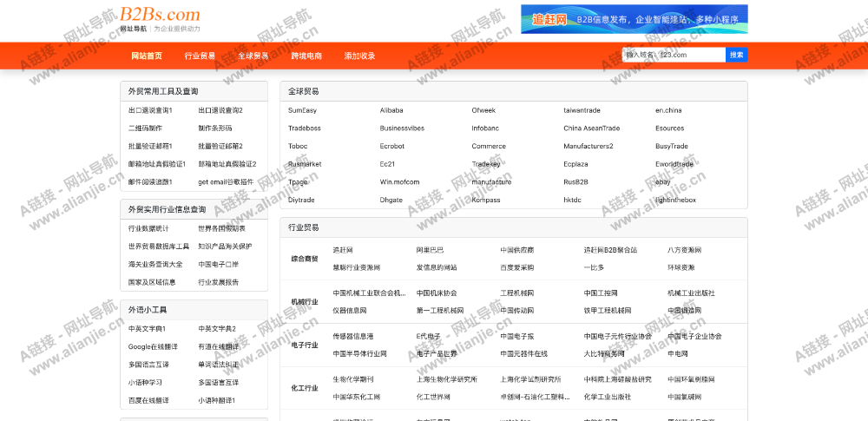Open the Businessvibes link

tap(402, 128)
